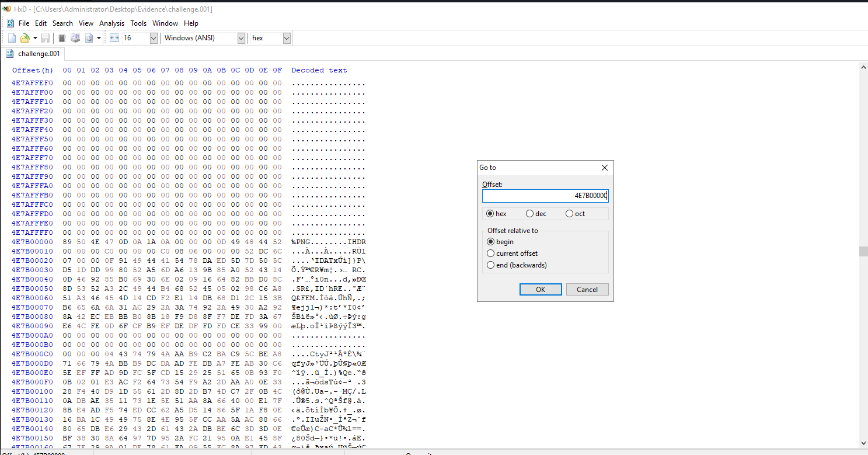This screenshot has height=455, width=868.
Task: Choose the current offset radio option
Action: point(491,253)
